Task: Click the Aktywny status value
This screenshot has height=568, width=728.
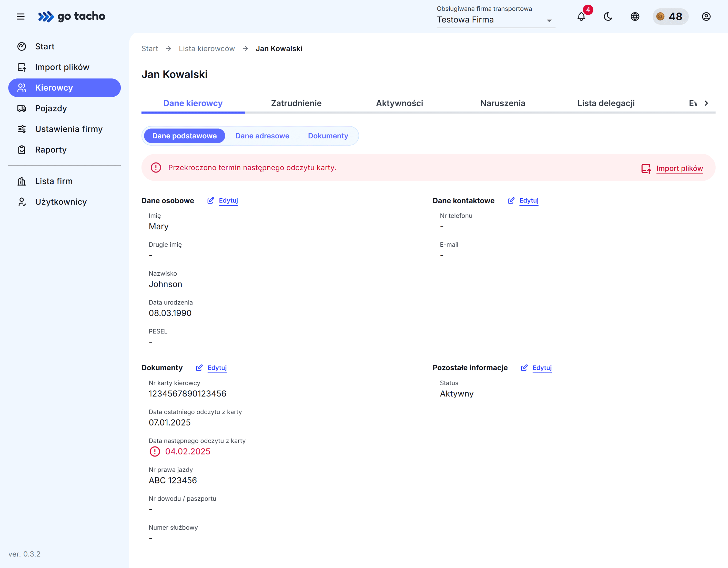Action: point(457,394)
